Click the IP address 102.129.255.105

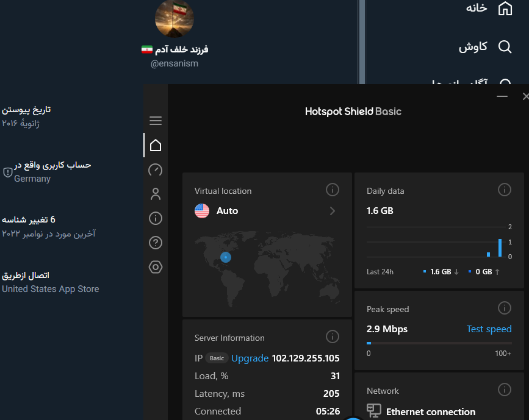pyautogui.click(x=306, y=358)
